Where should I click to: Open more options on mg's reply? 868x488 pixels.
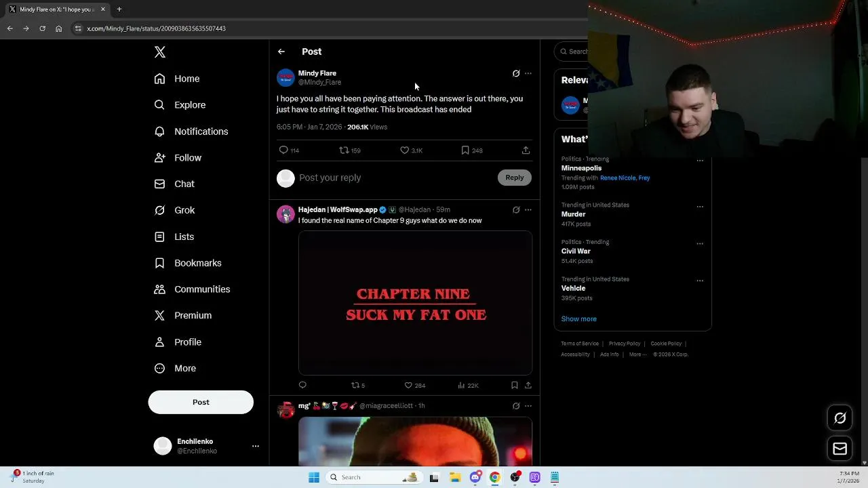528,406
